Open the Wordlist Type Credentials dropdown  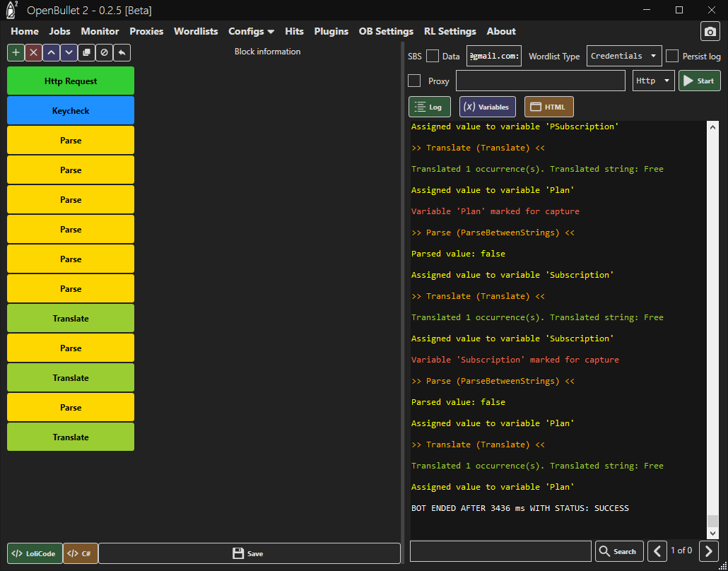(624, 56)
